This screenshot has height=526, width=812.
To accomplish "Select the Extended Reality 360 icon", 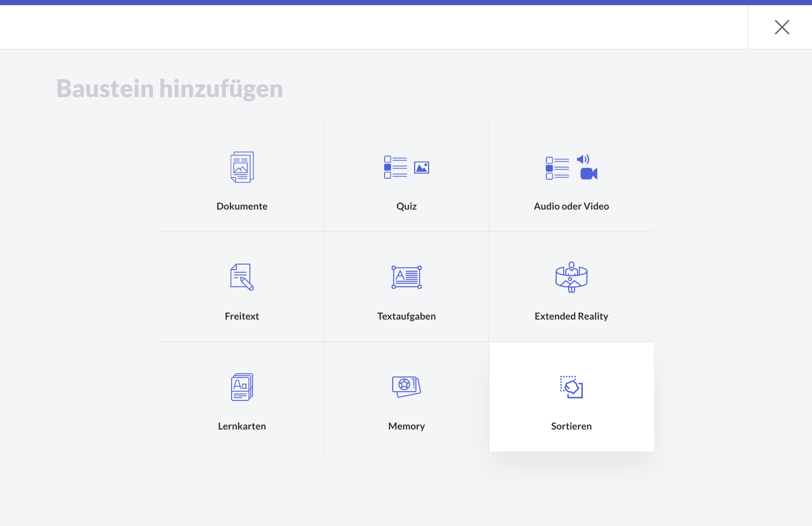I will (571, 277).
